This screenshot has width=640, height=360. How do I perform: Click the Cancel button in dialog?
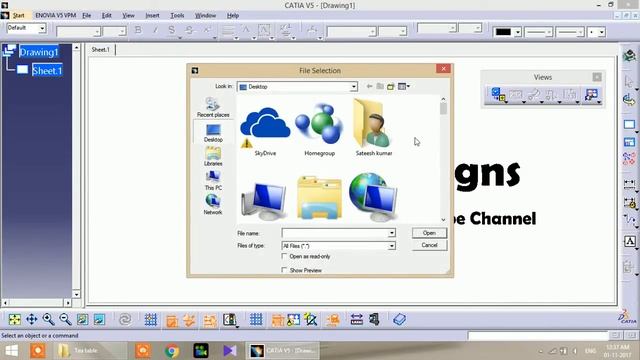click(429, 245)
